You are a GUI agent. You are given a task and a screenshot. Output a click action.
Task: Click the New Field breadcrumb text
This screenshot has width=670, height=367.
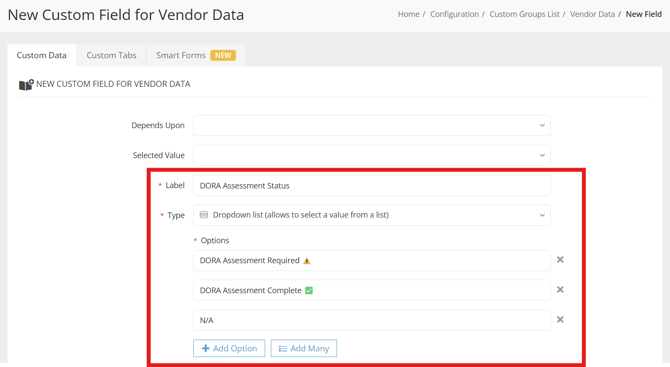(644, 14)
